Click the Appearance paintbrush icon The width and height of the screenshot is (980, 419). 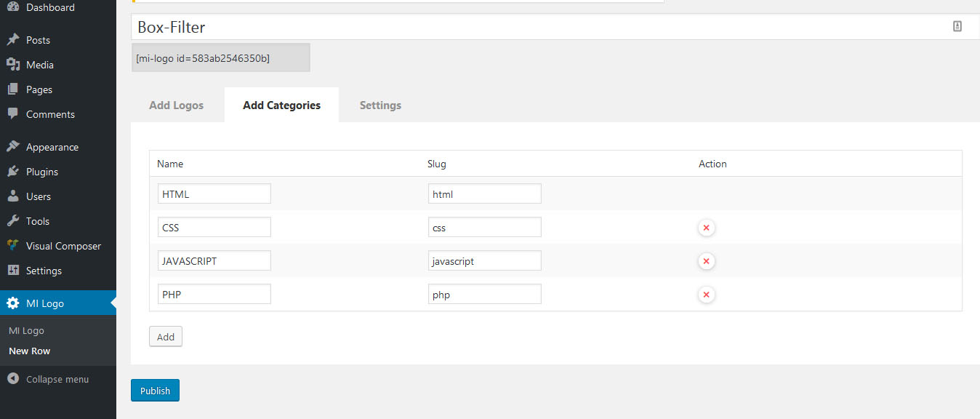[12, 147]
